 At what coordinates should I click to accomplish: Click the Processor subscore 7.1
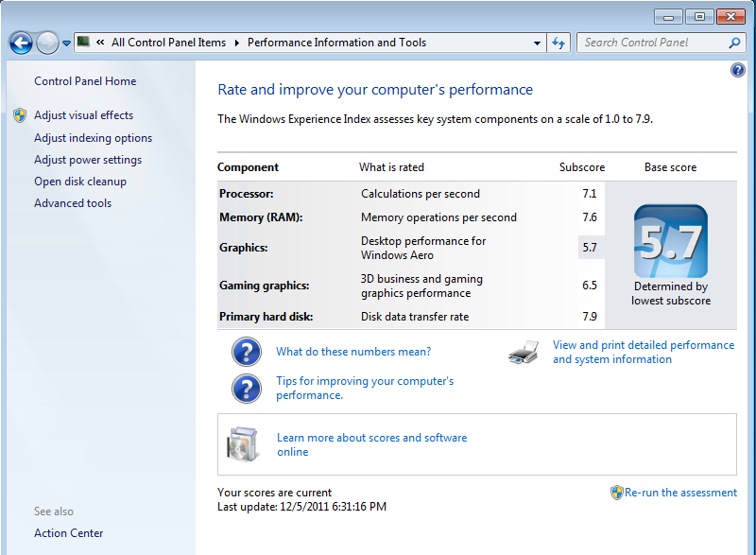[x=590, y=194]
